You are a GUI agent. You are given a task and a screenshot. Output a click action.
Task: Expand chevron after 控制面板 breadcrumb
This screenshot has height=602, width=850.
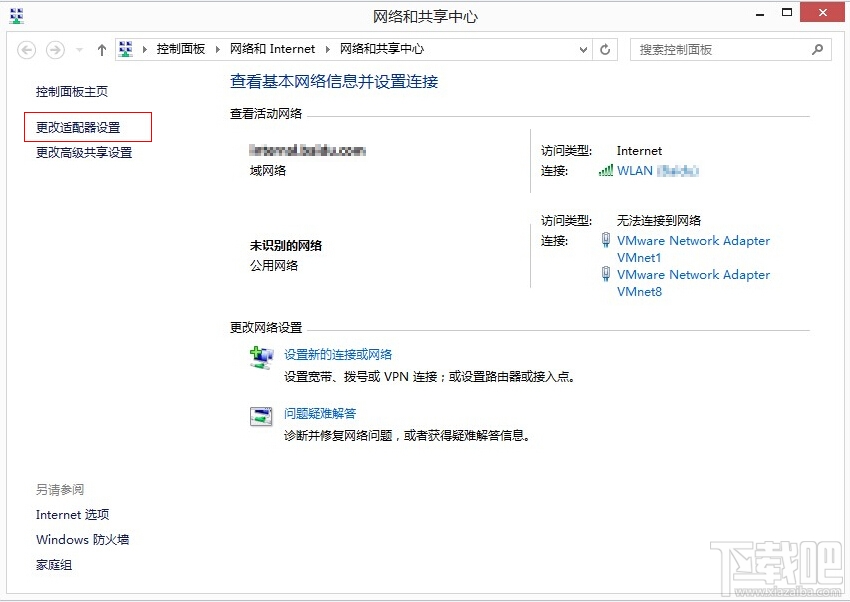tap(217, 50)
